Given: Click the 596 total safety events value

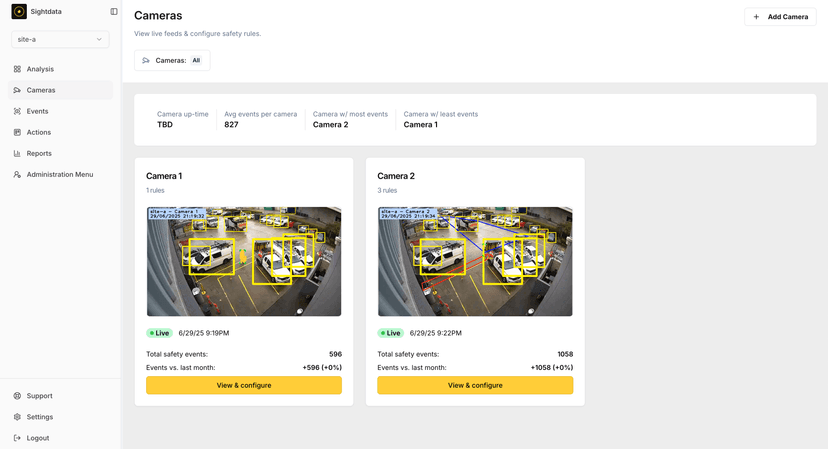Looking at the screenshot, I should (335, 354).
